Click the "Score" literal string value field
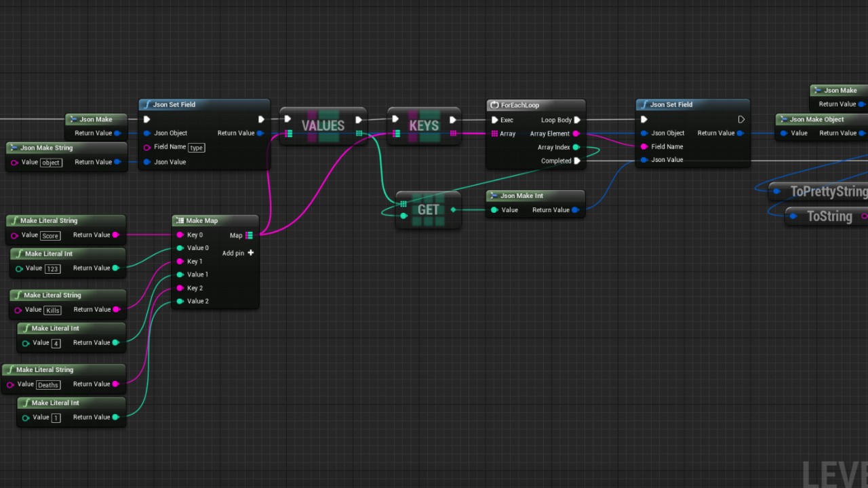 click(50, 236)
